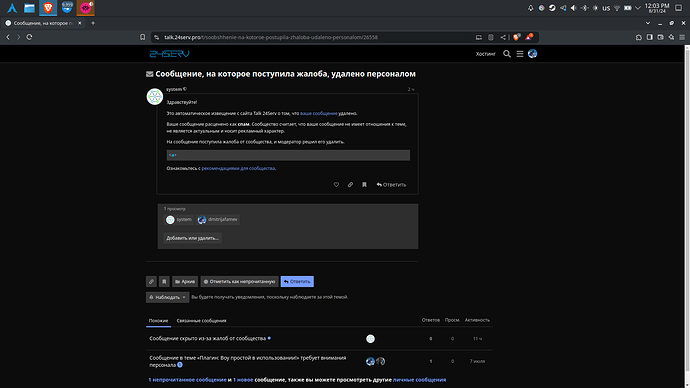
Task: Switch to the Похожие tab
Action: (158, 321)
